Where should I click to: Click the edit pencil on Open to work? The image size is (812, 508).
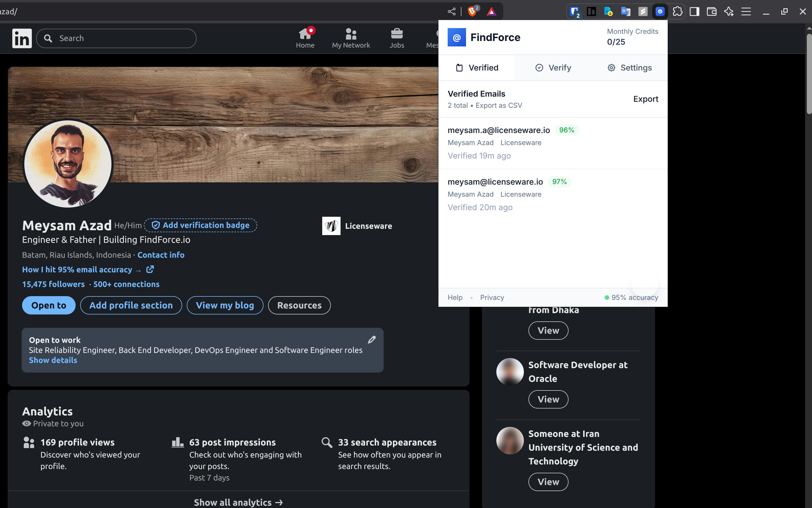click(x=371, y=340)
